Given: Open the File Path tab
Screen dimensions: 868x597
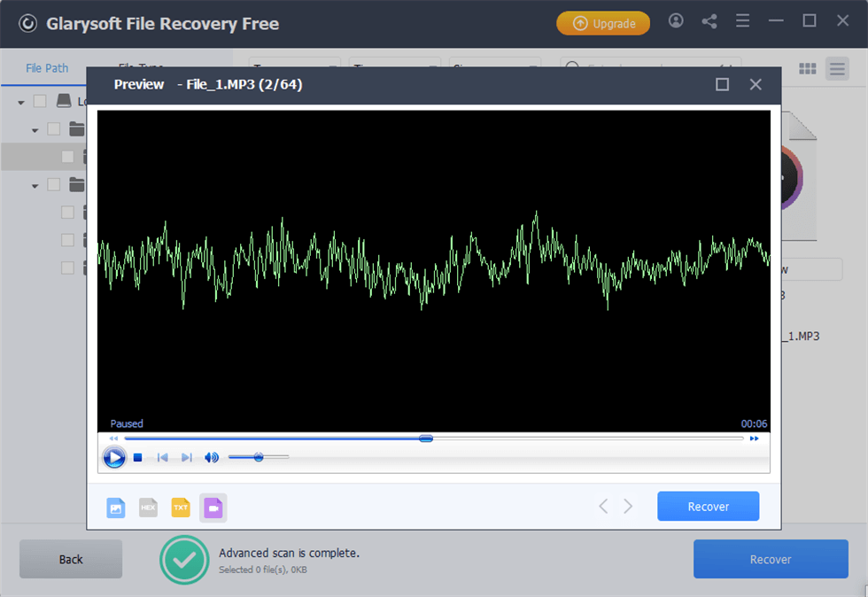Looking at the screenshot, I should (x=47, y=68).
